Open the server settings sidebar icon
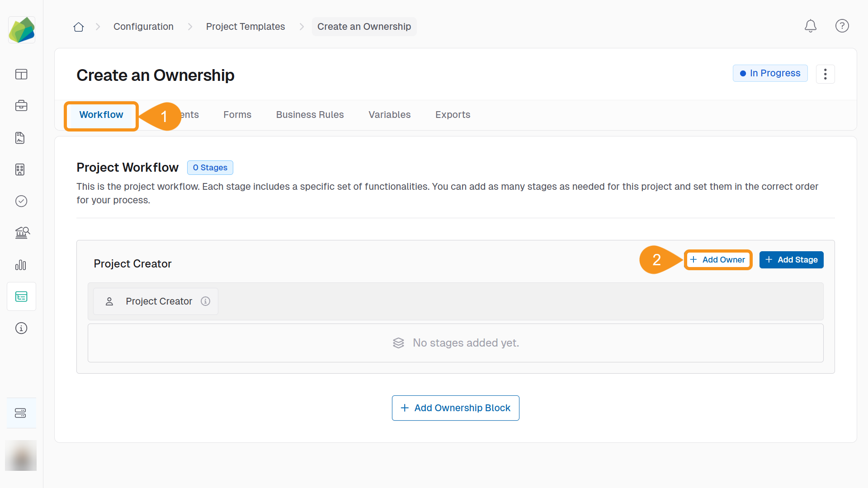 [21, 413]
